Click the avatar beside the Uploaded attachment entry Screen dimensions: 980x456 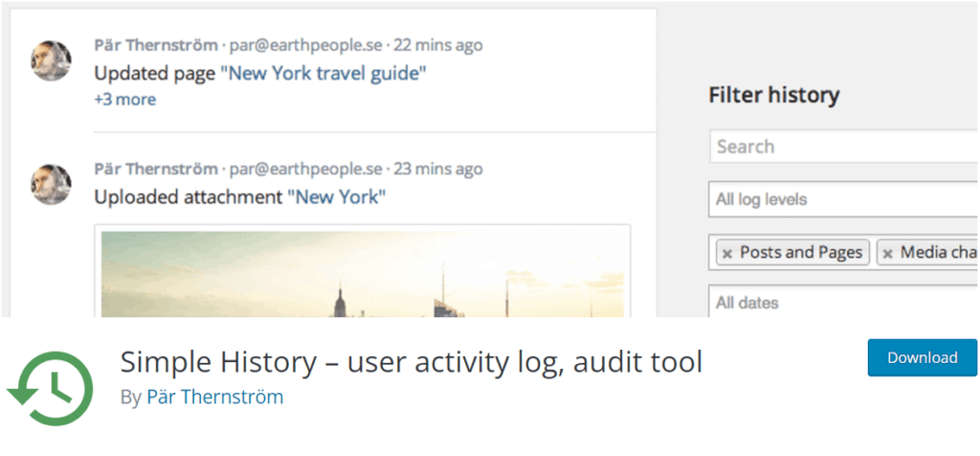(x=52, y=185)
